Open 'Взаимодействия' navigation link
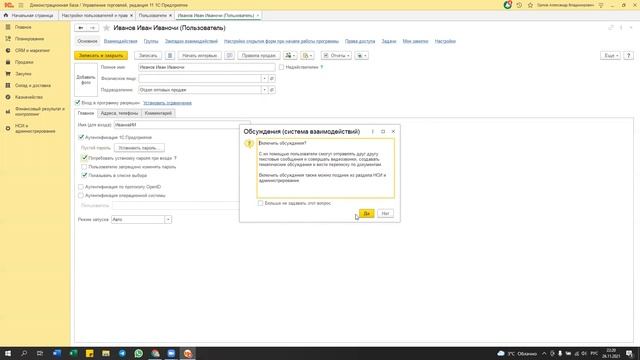 pyautogui.click(x=120, y=41)
